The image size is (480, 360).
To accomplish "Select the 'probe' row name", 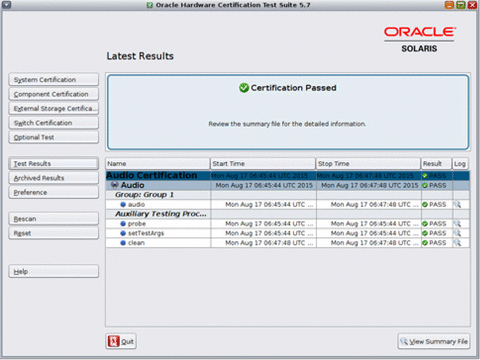I will click(137, 224).
